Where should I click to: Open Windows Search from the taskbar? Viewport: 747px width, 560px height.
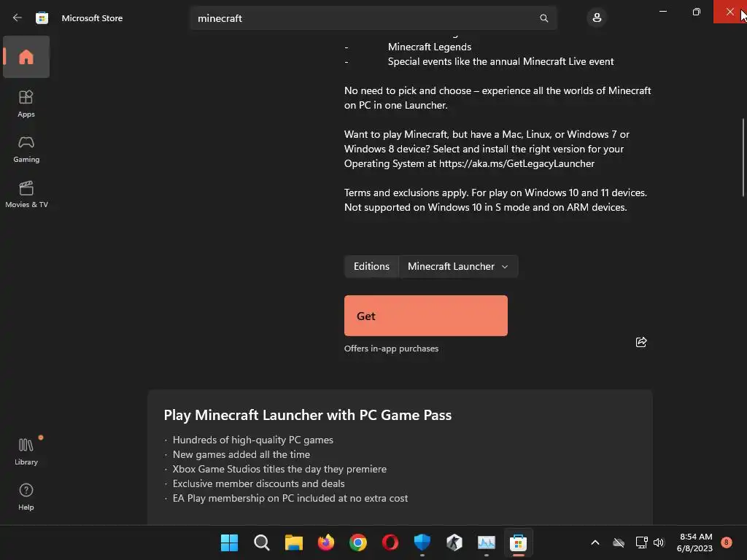pos(262,542)
